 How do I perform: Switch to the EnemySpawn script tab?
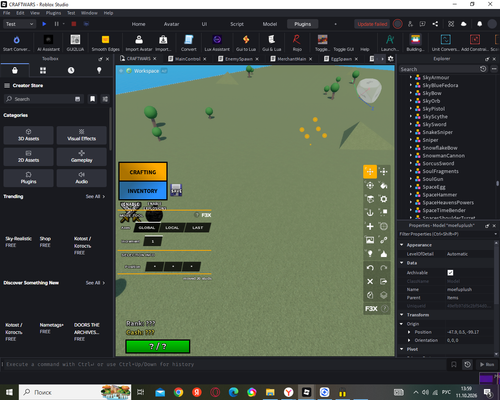(x=239, y=59)
